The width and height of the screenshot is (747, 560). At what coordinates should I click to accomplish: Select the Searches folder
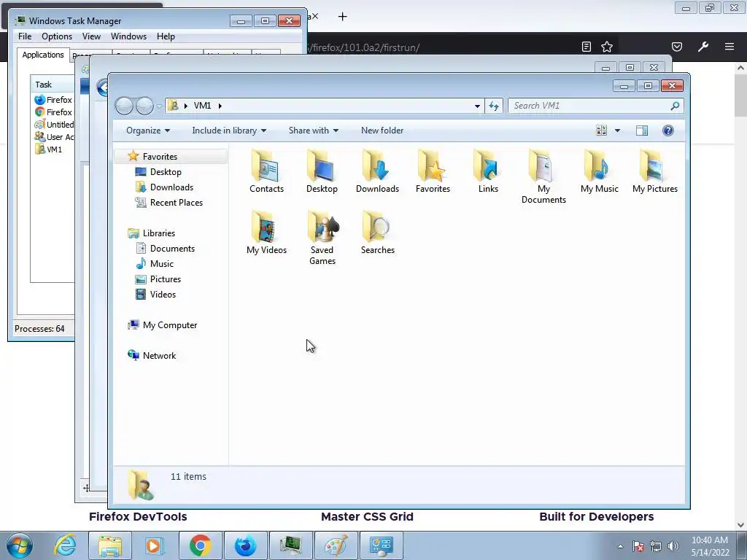coord(377,233)
